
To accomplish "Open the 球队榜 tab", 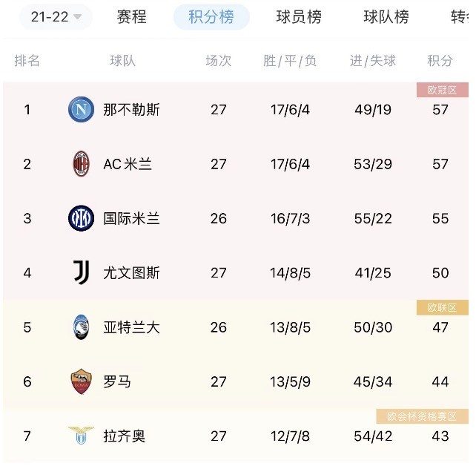I will click(386, 17).
